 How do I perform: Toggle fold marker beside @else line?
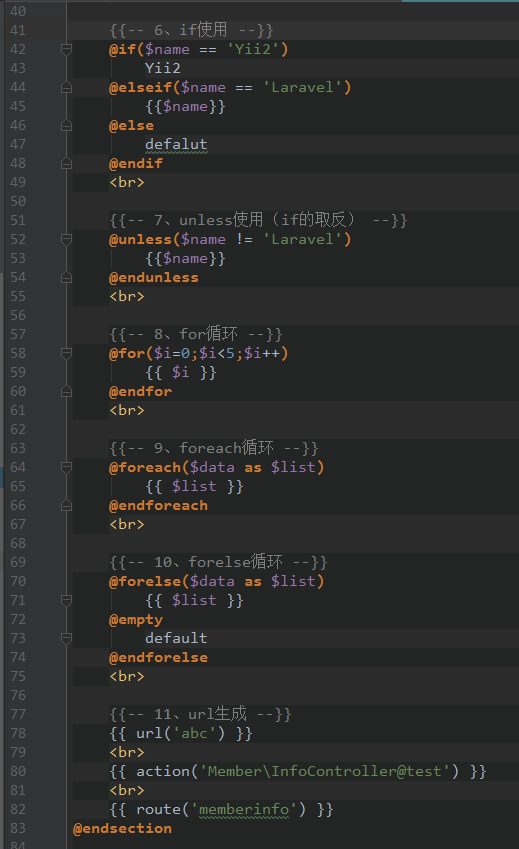pyautogui.click(x=67, y=126)
